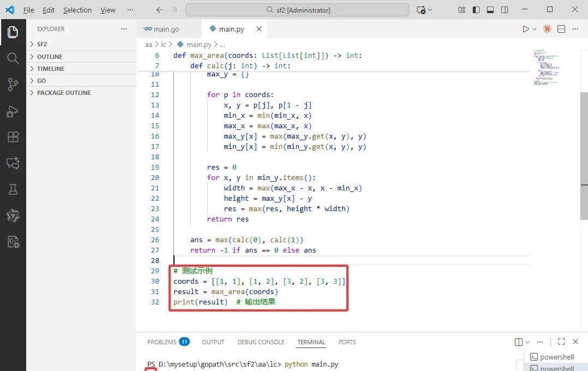Open the Selection menu
This screenshot has width=588, height=371.
pyautogui.click(x=77, y=10)
